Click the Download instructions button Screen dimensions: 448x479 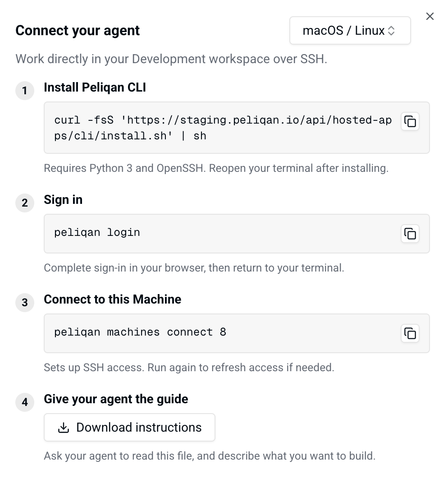point(129,428)
